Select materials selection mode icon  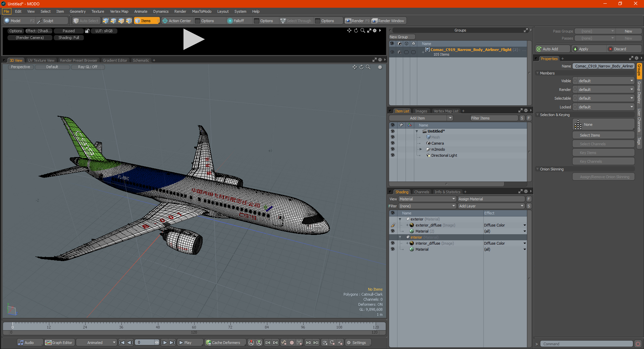129,21
